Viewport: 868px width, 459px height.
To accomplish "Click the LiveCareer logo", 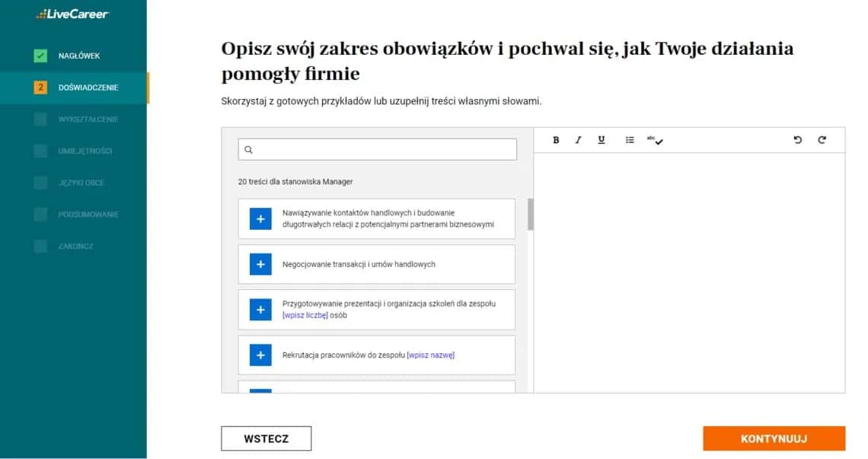I will pos(74,14).
